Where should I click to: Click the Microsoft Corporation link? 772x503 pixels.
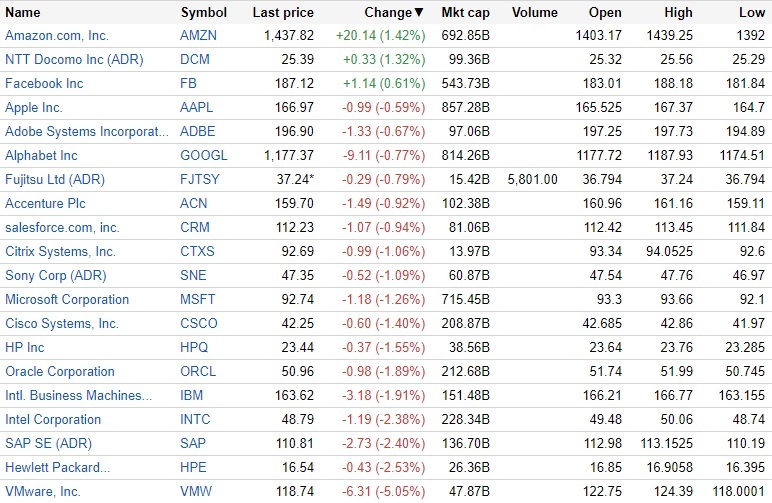67,299
